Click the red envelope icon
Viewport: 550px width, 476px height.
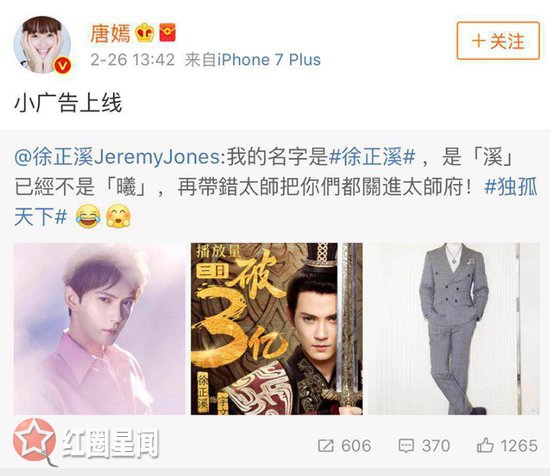point(168,33)
